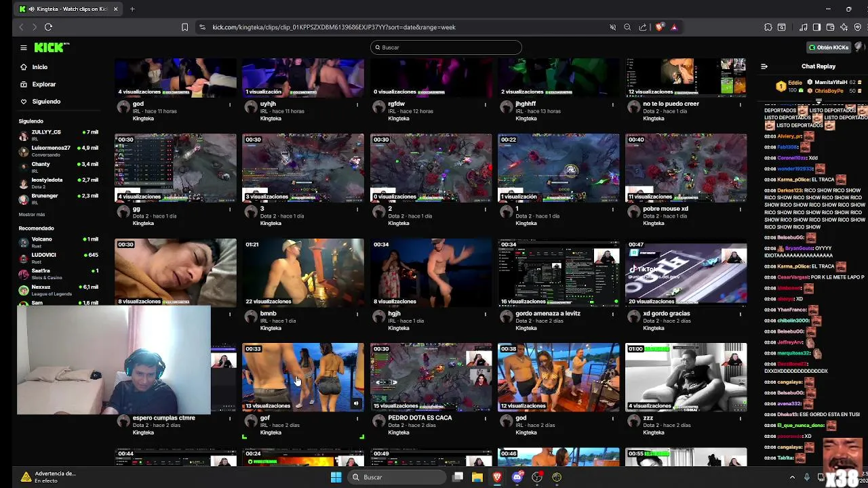Open the VPN shield icon
The height and width of the screenshot is (488, 868).
[x=858, y=27]
